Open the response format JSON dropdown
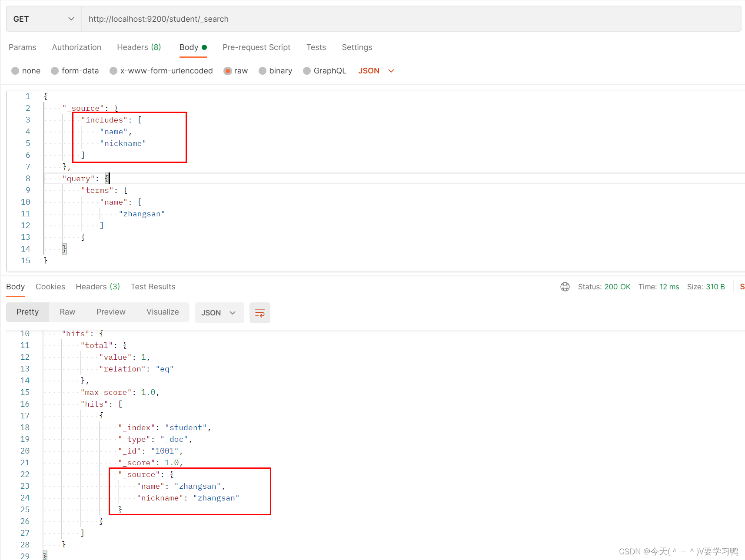 [x=219, y=313]
